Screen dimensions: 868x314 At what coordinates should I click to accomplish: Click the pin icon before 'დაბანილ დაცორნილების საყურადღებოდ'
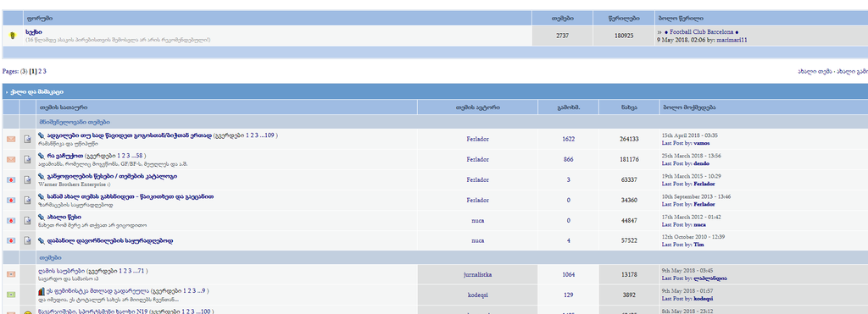(41, 241)
